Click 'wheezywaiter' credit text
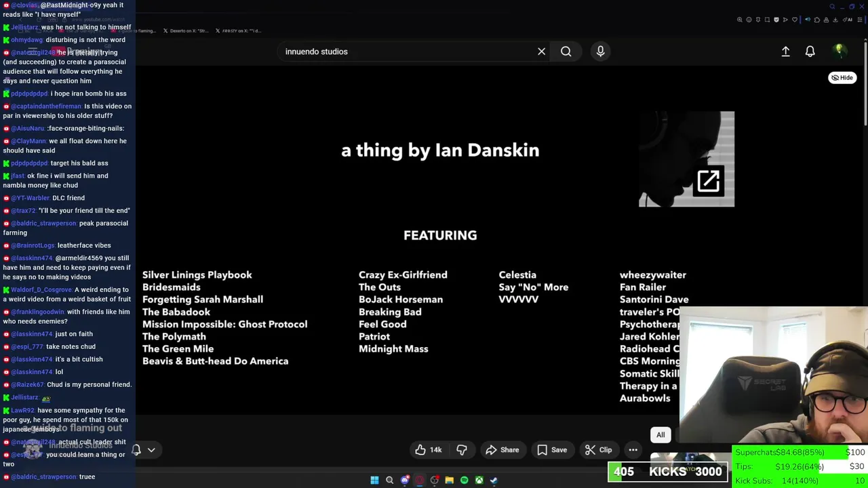 pyautogui.click(x=653, y=275)
